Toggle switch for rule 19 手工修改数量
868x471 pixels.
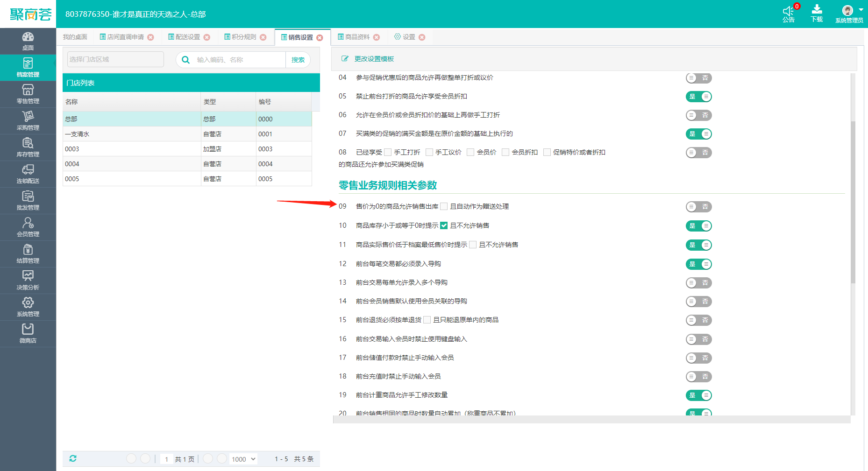698,395
